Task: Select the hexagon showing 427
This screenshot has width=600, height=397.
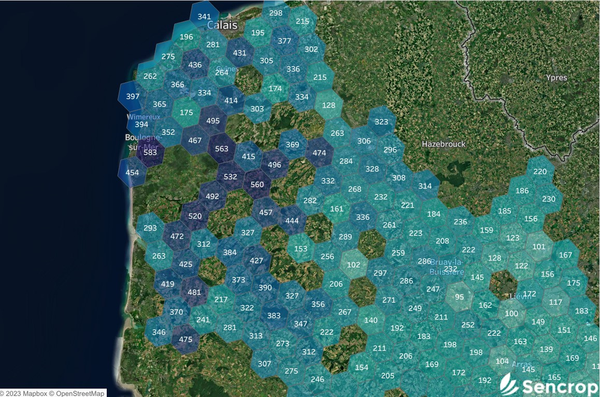Action: coord(256,261)
